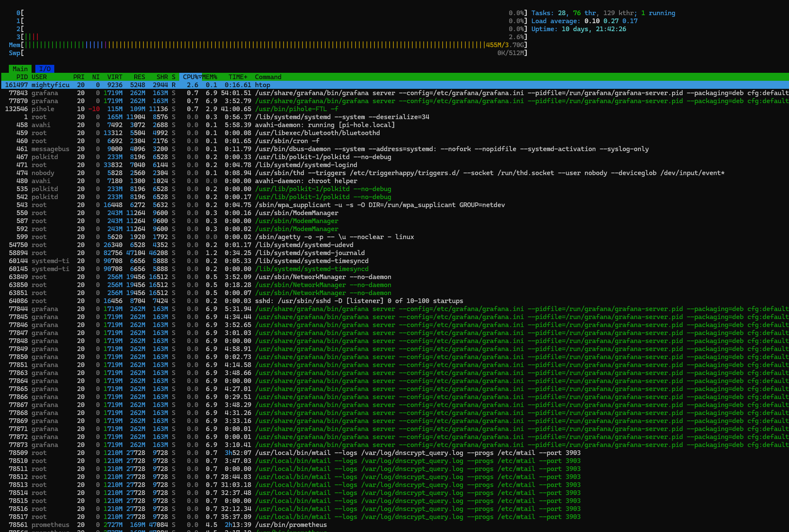
Task: Select the htop process row
Action: (395, 85)
